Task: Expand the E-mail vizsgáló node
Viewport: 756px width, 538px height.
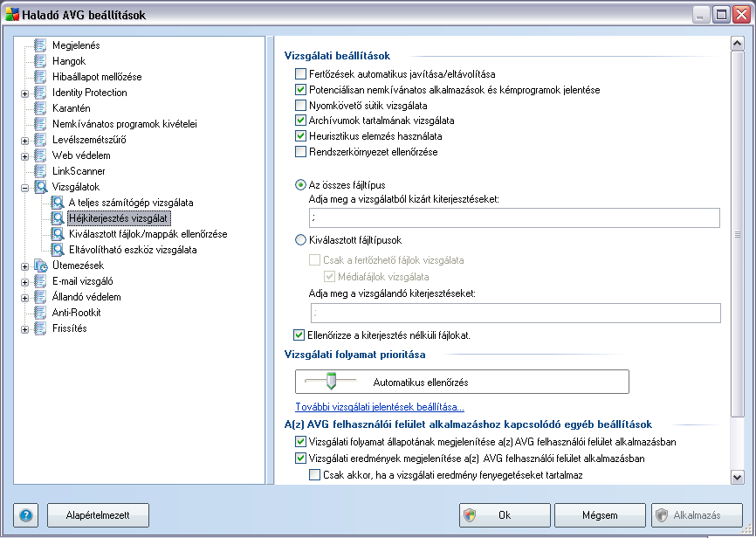Action: tap(25, 282)
